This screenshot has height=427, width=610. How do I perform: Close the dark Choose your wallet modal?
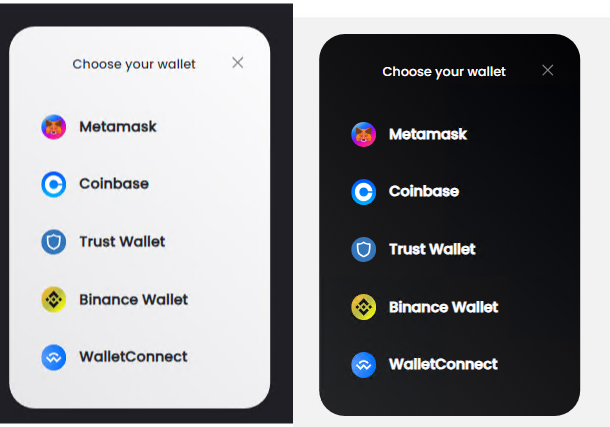tap(547, 70)
